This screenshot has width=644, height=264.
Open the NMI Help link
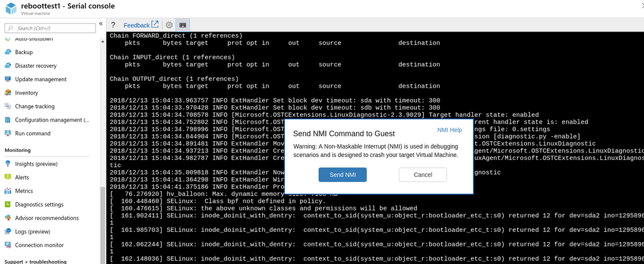449,130
